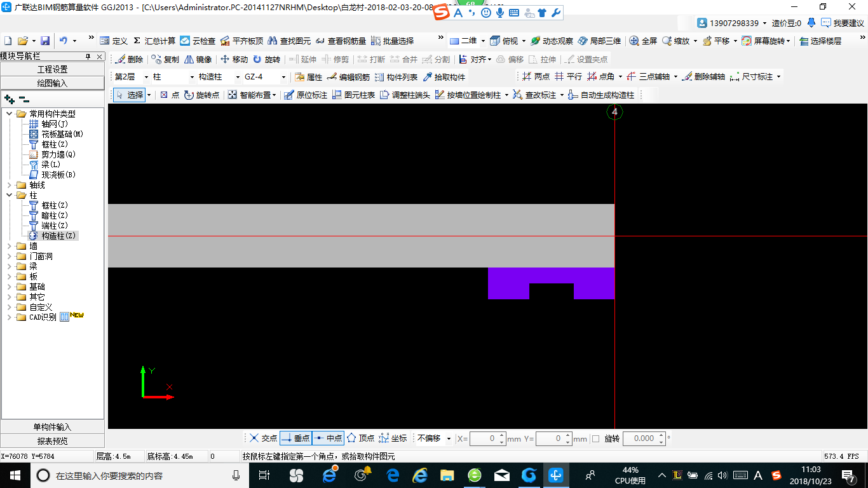
Task: Open 图元柱表 column table
Action: pyautogui.click(x=353, y=95)
